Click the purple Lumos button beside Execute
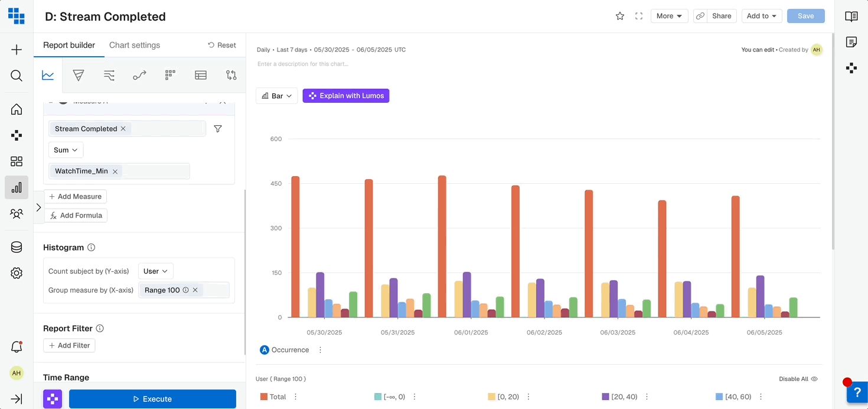 [x=53, y=399]
